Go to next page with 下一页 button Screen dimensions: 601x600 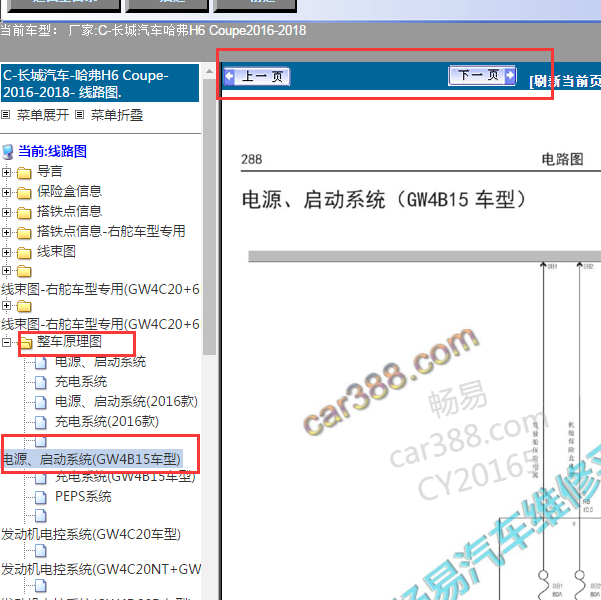(x=482, y=75)
